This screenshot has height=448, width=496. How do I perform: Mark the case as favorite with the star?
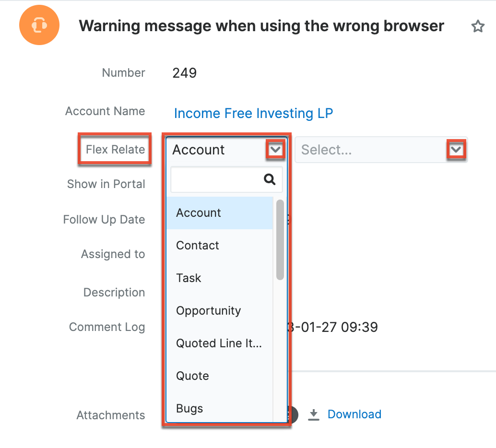point(478,26)
